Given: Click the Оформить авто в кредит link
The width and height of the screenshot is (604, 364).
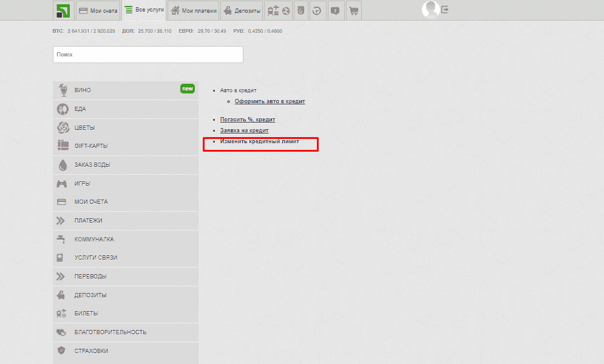Looking at the screenshot, I should tap(270, 101).
